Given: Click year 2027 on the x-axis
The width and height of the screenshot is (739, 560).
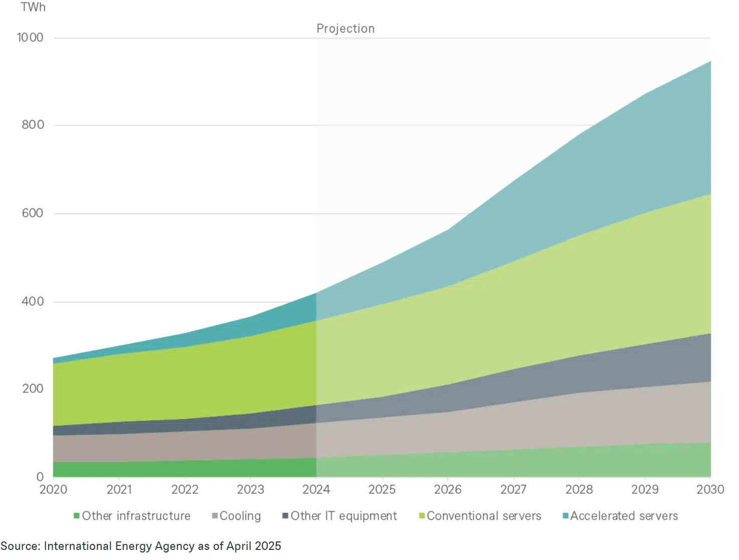Looking at the screenshot, I should click(513, 489).
